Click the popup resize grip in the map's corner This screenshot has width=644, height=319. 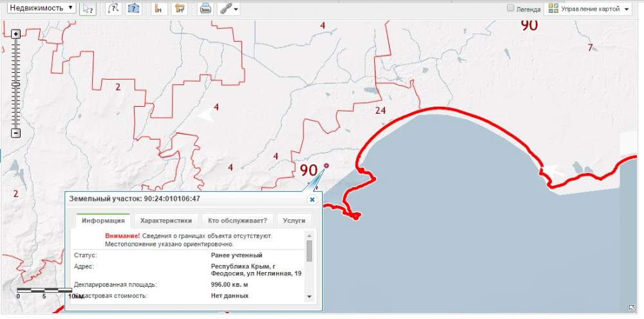632,307
